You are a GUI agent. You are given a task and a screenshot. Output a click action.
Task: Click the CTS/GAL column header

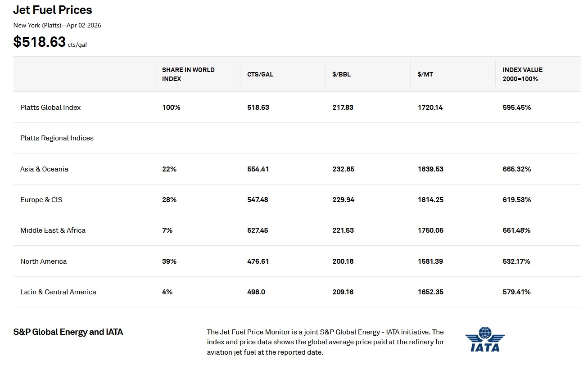(260, 74)
